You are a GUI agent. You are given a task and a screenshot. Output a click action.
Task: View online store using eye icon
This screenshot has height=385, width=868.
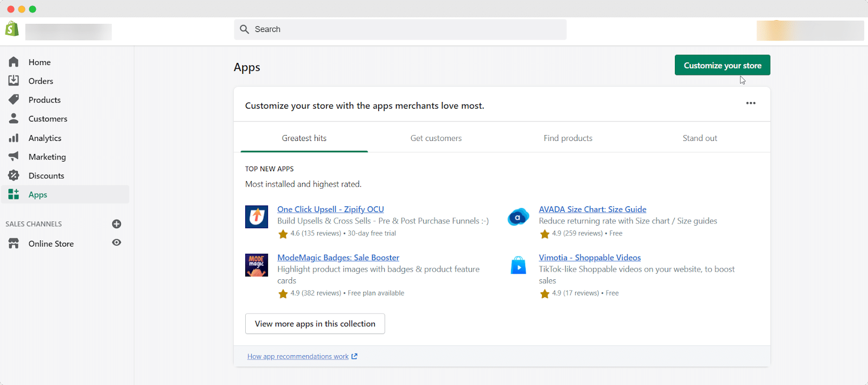(x=117, y=242)
